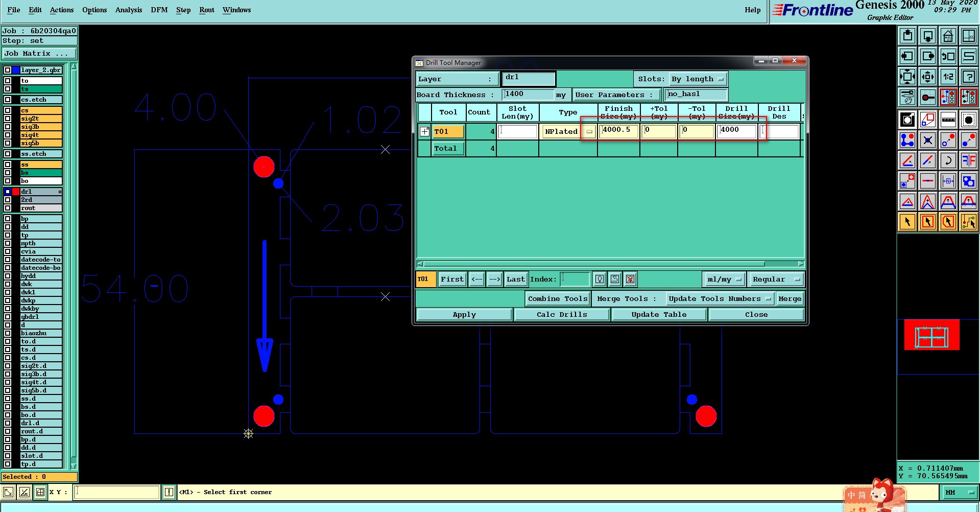
Task: Click the X Y coordinate input field
Action: coord(117,492)
